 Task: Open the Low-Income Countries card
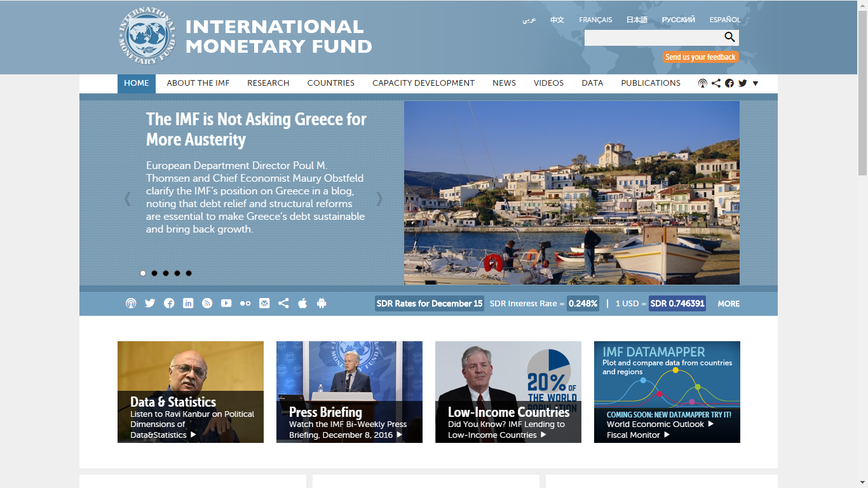(508, 392)
